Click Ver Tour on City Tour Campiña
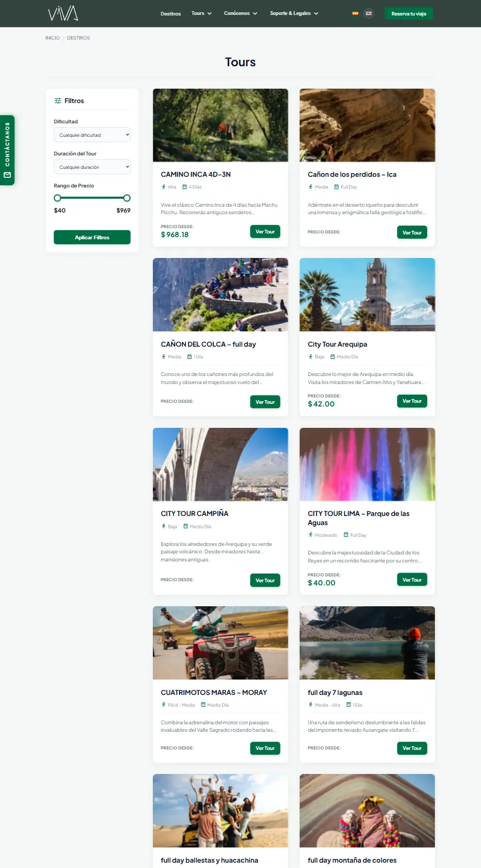 265,581
